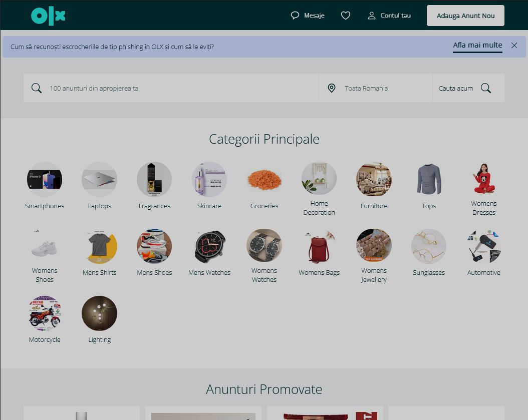Viewport: 528px width, 420px height.
Task: Dismiss the phishing warning banner
Action: (514, 46)
